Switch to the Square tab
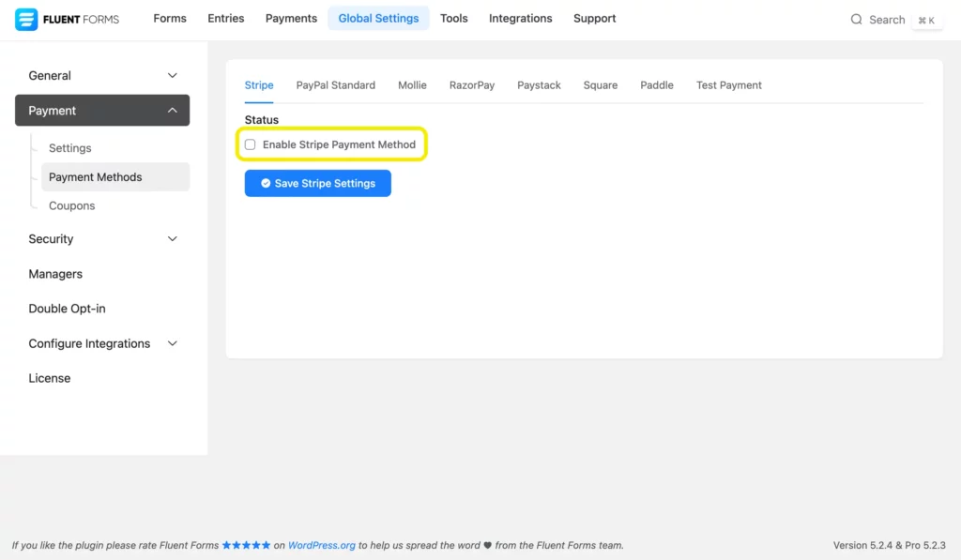 [x=600, y=85]
